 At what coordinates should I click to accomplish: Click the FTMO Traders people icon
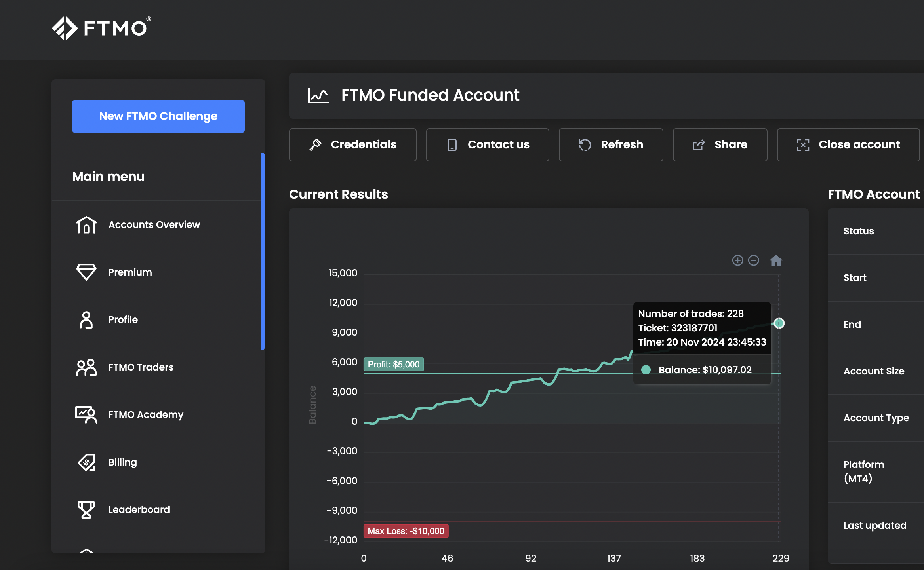pos(86,367)
